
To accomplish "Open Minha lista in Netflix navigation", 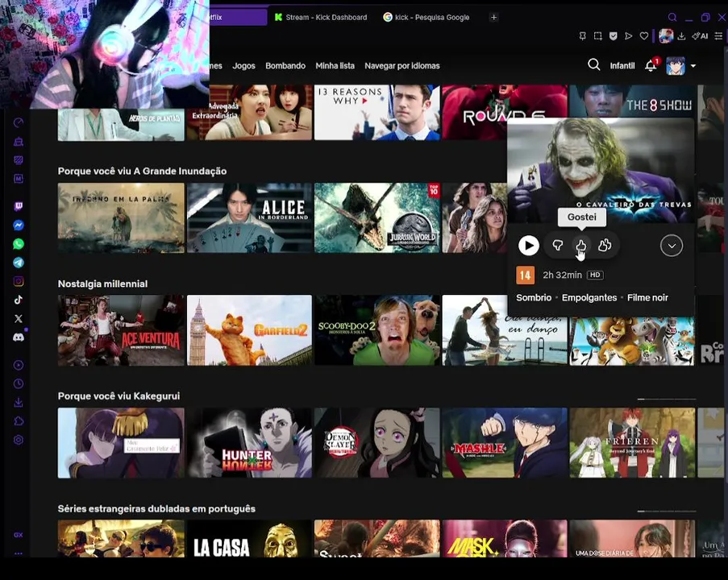I will point(335,66).
